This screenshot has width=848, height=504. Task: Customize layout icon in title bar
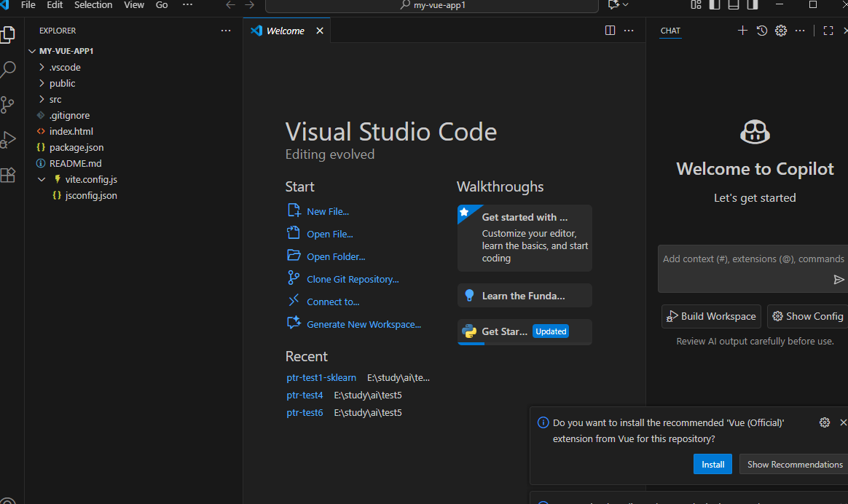pos(696,5)
